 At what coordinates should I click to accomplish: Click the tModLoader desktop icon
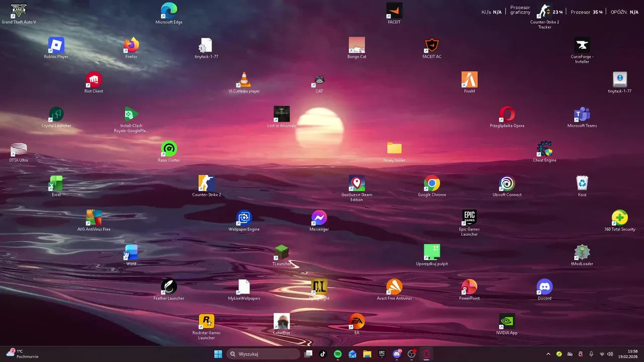[x=582, y=255]
